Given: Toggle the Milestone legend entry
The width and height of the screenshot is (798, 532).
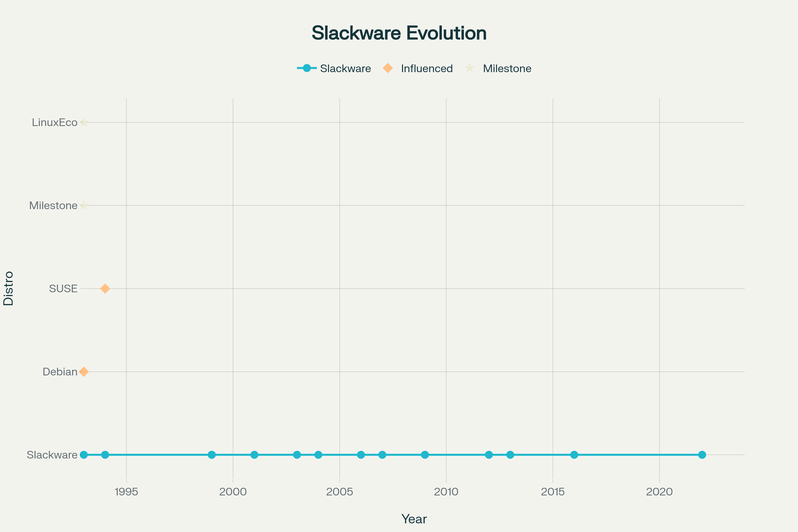Looking at the screenshot, I should click(498, 68).
